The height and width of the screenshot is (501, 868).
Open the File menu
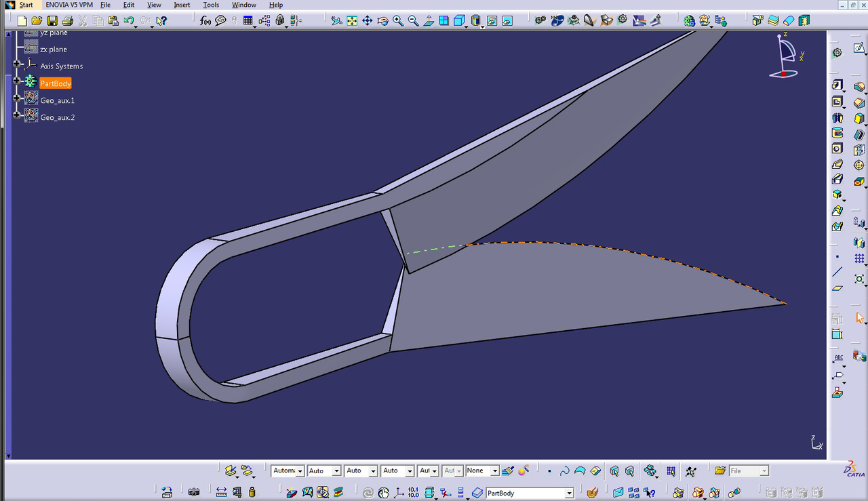click(105, 5)
